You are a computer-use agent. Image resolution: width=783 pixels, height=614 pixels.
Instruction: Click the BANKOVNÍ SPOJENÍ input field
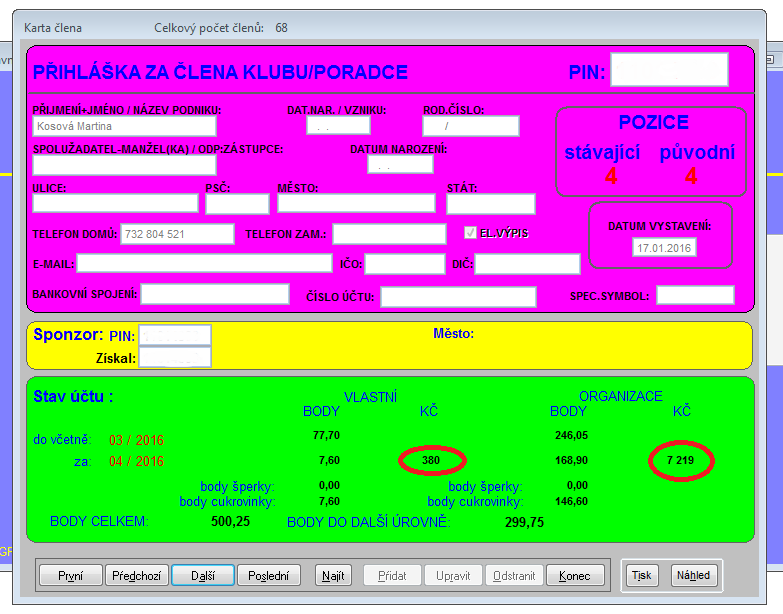215,294
